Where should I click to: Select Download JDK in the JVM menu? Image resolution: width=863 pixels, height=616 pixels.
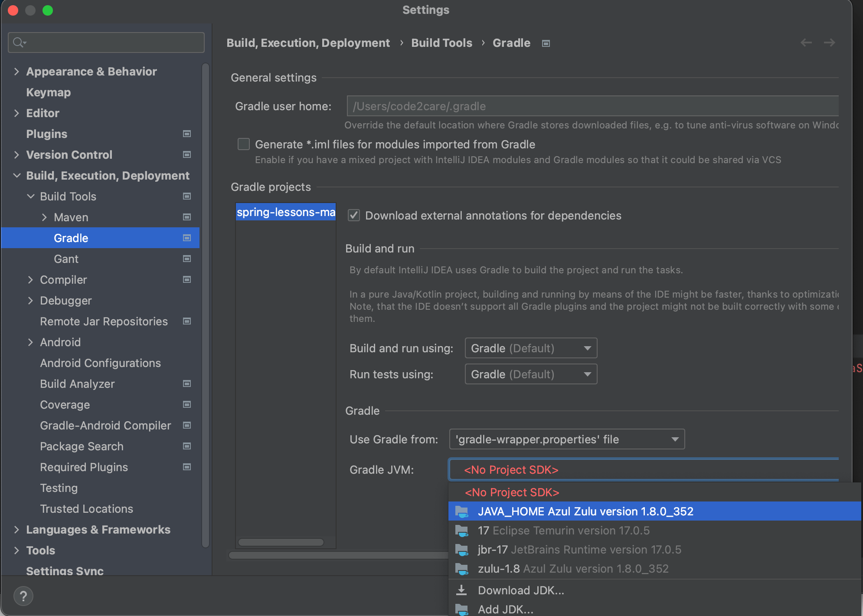[x=520, y=590]
